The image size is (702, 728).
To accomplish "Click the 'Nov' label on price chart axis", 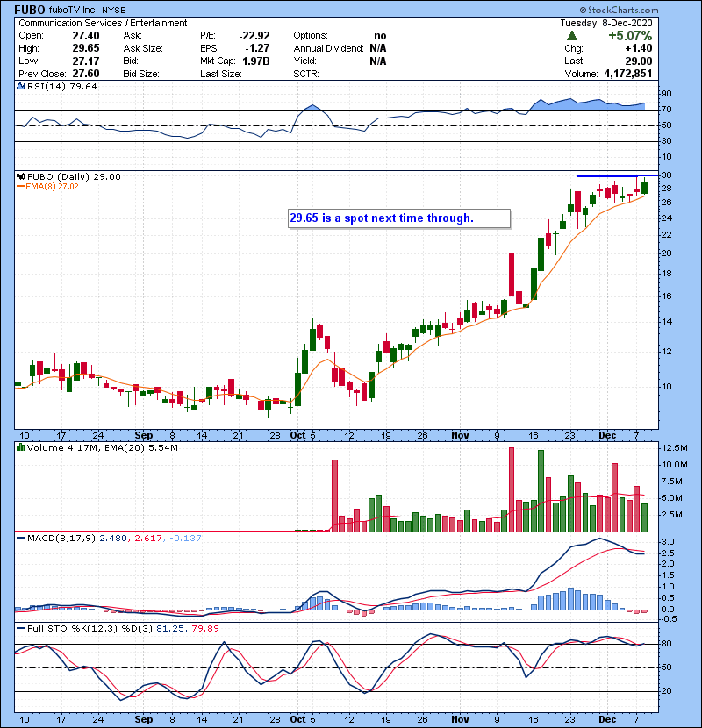I will [460, 436].
